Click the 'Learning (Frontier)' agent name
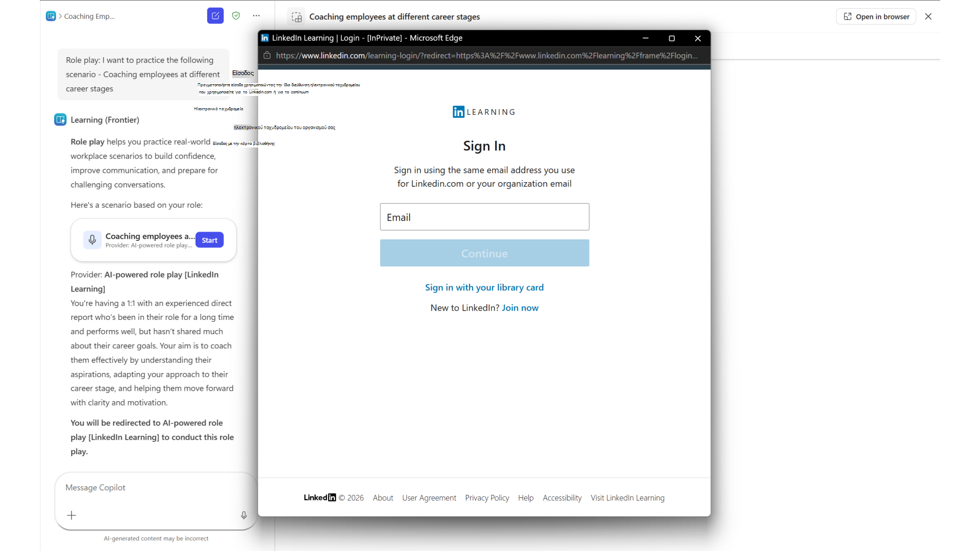The height and width of the screenshot is (551, 980). 105,120
